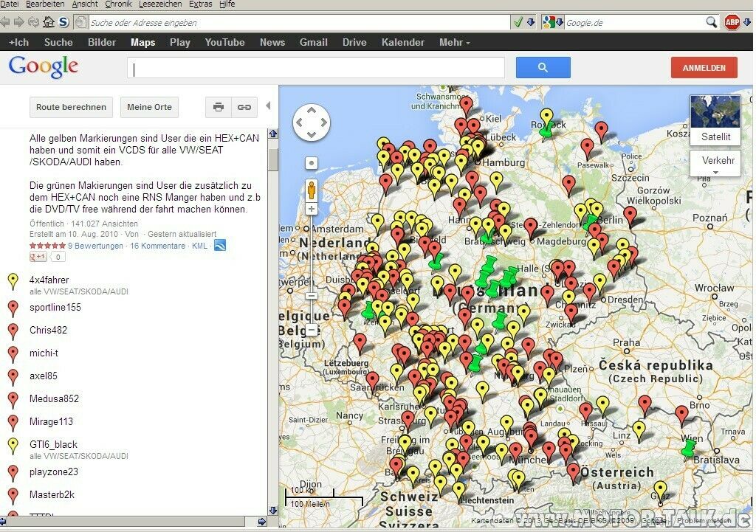756x532 pixels.
Task: Reload the page using the refresh icon
Action: tap(34, 22)
